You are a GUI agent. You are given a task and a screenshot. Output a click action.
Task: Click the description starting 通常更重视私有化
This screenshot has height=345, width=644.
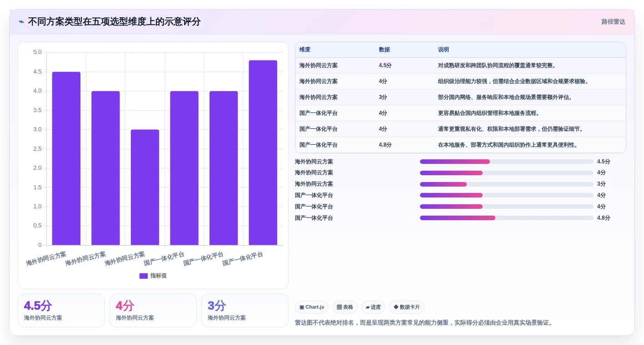(512, 129)
